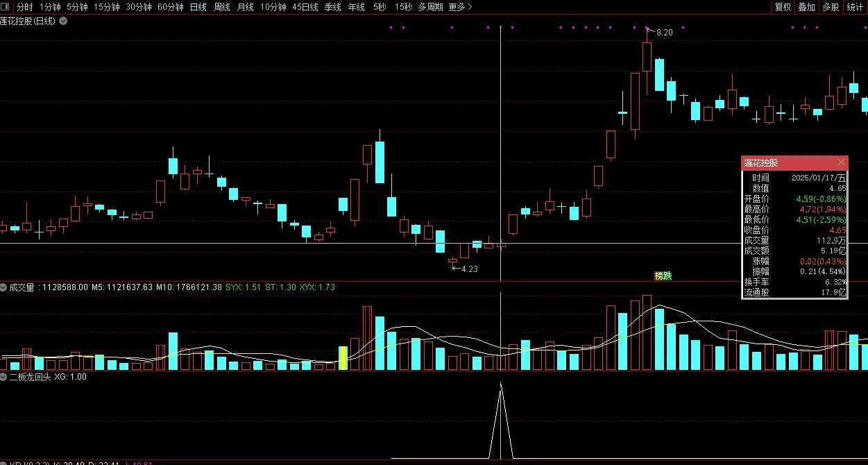Select the 45日线 period tab

[x=305, y=7]
